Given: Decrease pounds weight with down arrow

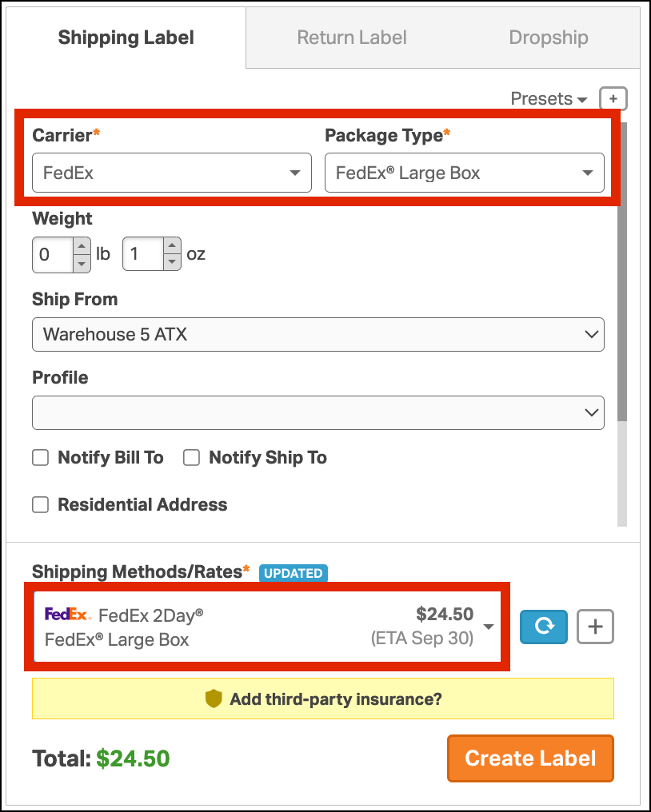Looking at the screenshot, I should point(82,262).
